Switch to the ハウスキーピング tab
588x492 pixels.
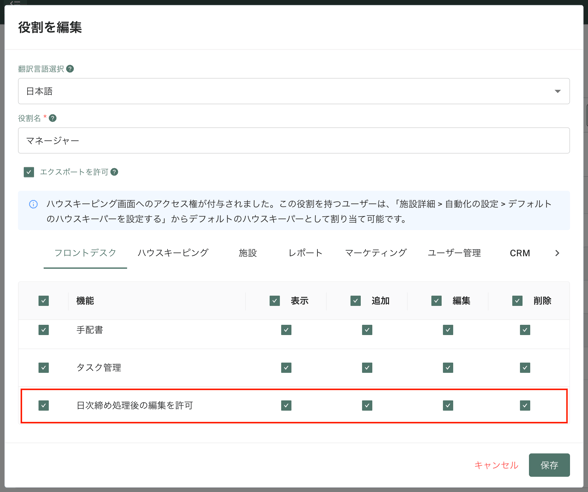coord(173,253)
